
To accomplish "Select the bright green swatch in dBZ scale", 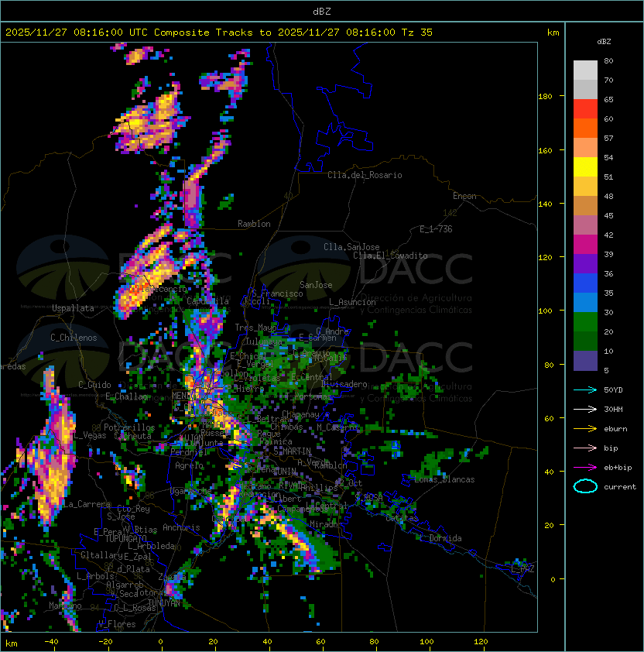I will (585, 322).
